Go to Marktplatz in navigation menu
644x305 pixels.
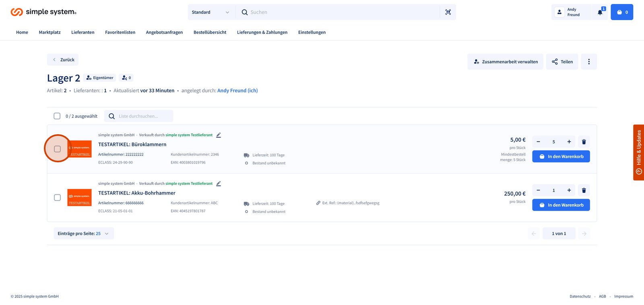click(x=50, y=32)
